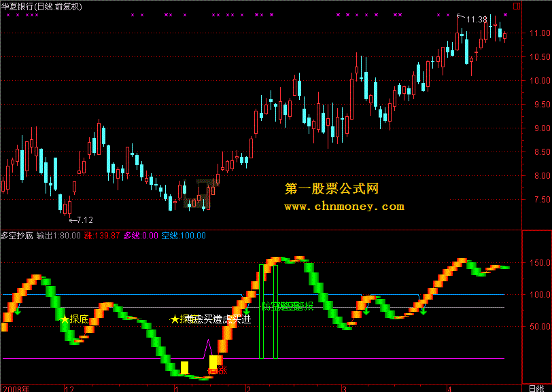Image resolution: width=552 pixels, height=392 pixels.
Task: Click the 100.0 indicator axis label
Action: (x=540, y=295)
